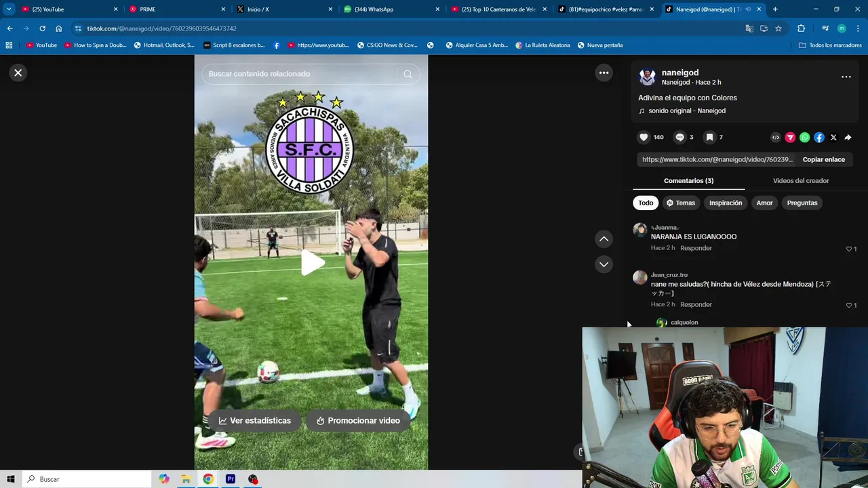Like Juanma's NARANJA ES LUGANOOOO comment
The height and width of the screenshot is (488, 868).
pyautogui.click(x=849, y=249)
